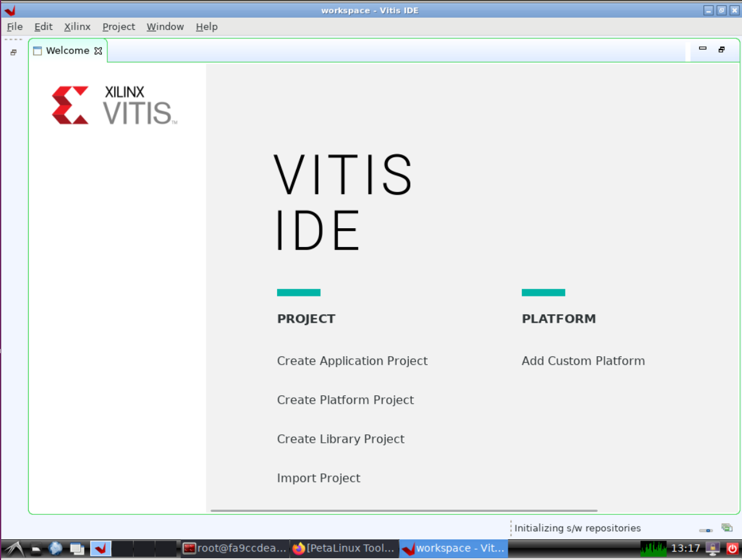Switch to root terminal taskbar window
The width and height of the screenshot is (742, 560).
coord(234,548)
